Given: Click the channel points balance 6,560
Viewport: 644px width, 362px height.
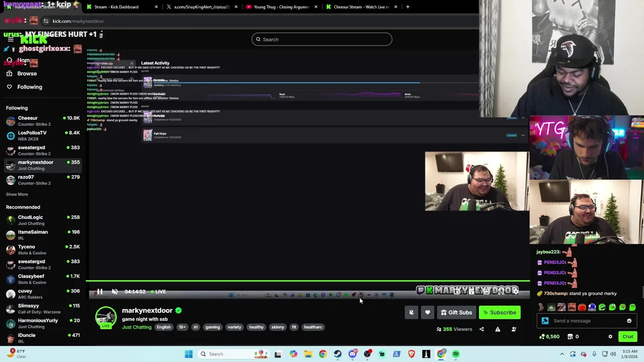Looking at the screenshot, I should tap(549, 337).
